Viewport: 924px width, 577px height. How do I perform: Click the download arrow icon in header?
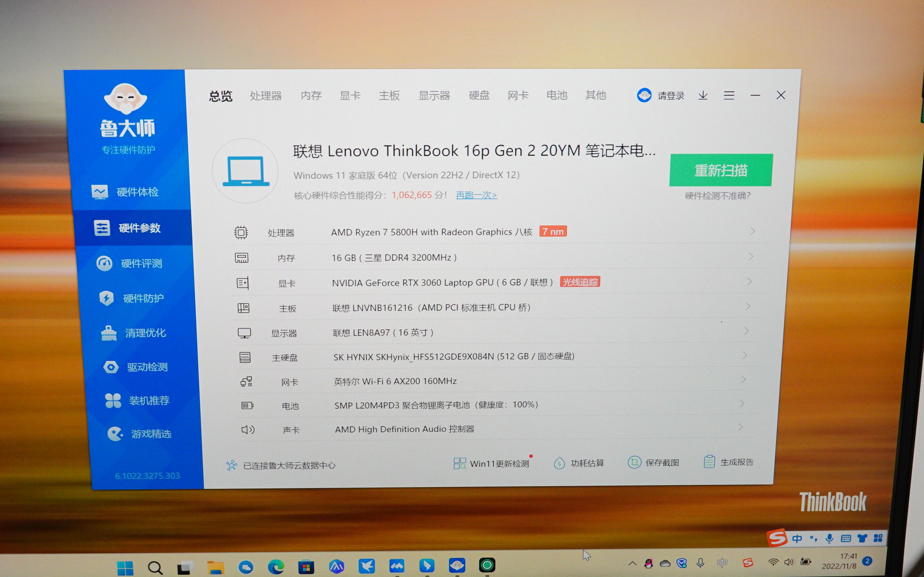point(703,95)
